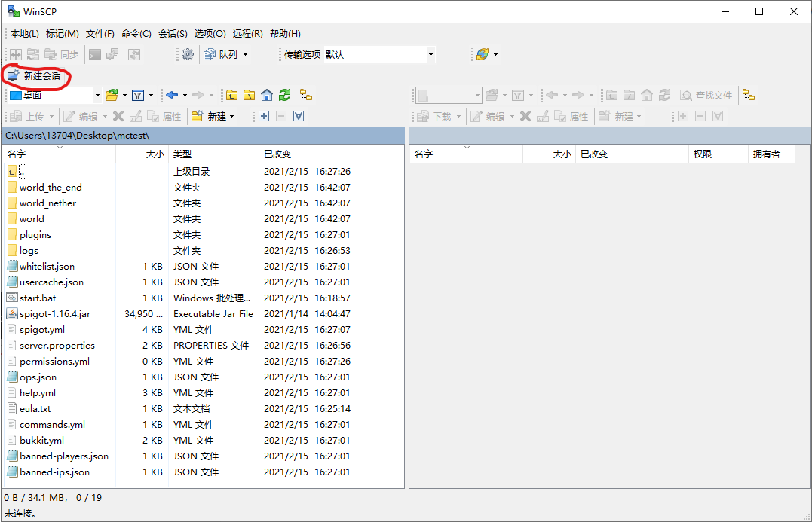Open the 命令(C) menu
This screenshot has height=522, width=812.
pyautogui.click(x=136, y=34)
